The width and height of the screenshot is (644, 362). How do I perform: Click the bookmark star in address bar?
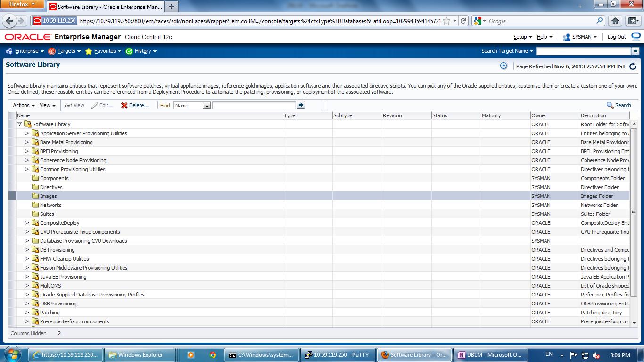446,21
